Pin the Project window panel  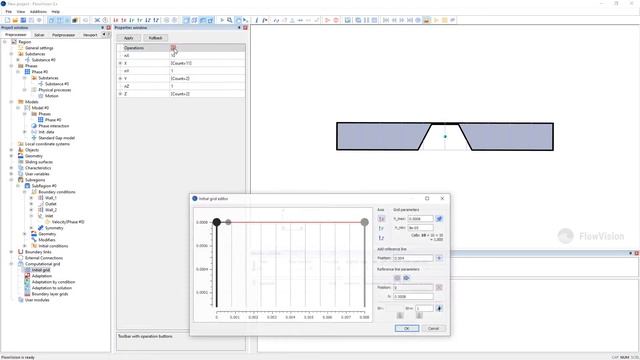(x=102, y=27)
